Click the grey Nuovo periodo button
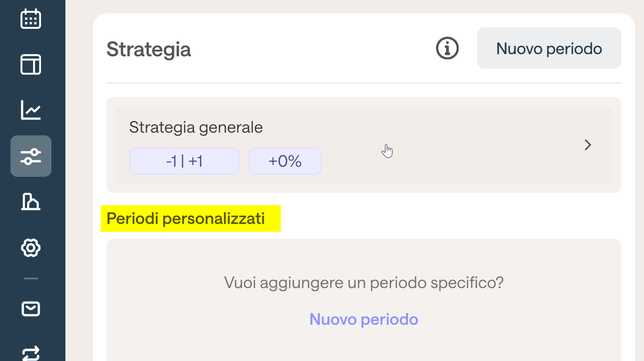The width and height of the screenshot is (644, 361). pyautogui.click(x=549, y=48)
